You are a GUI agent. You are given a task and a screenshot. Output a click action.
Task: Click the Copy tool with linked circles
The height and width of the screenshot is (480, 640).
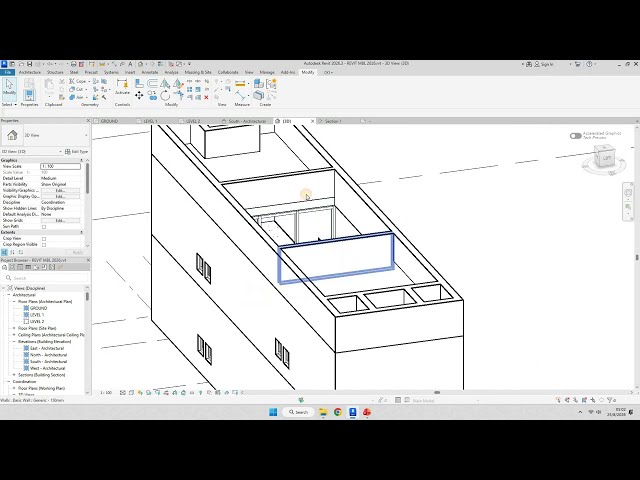[x=152, y=96]
